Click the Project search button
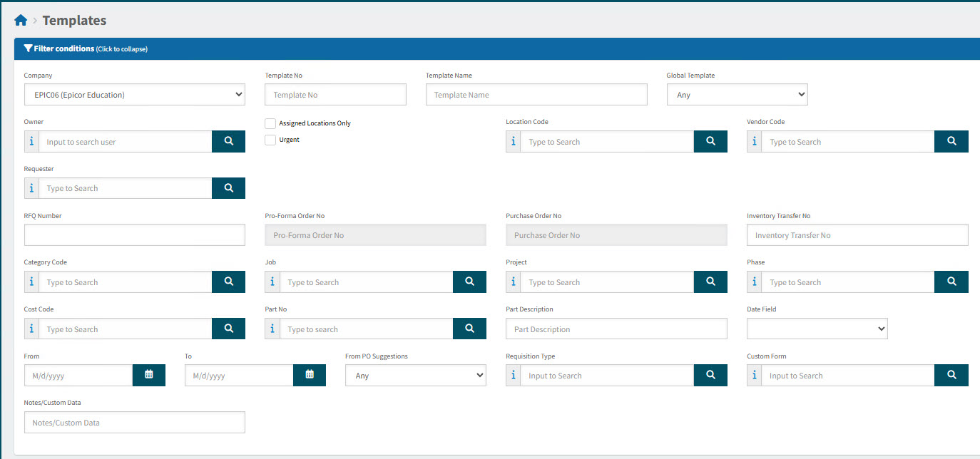 pos(710,282)
